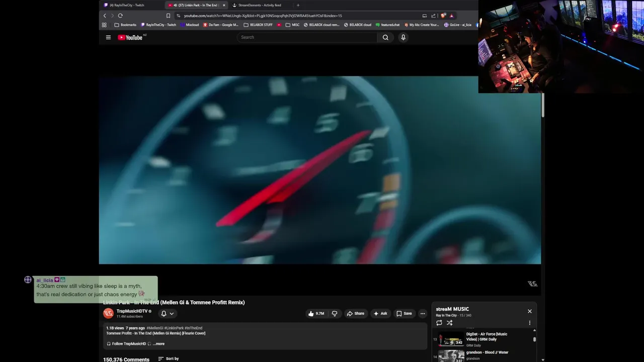The image size is (644, 362).
Task: Open the Brave Shields lion icon
Action: pos(443,16)
